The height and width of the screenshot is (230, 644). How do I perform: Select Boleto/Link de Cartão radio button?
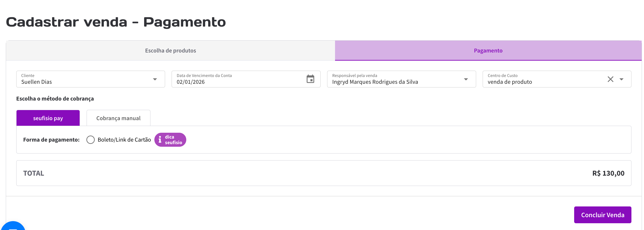pos(91,139)
